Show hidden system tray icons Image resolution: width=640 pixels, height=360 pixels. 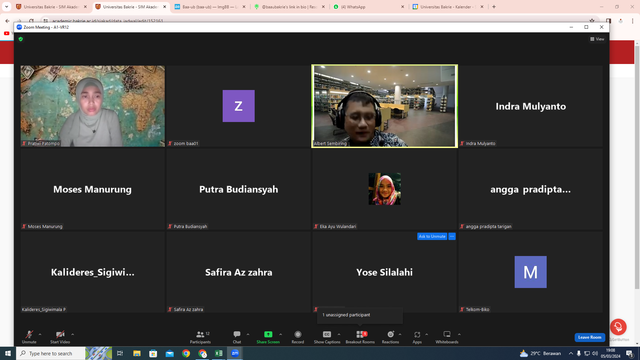point(571,353)
